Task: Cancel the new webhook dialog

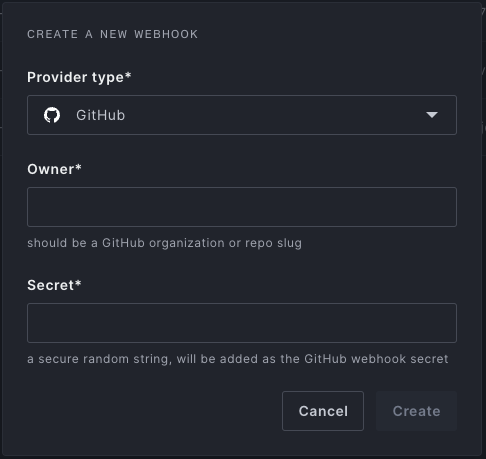Action: [323, 411]
